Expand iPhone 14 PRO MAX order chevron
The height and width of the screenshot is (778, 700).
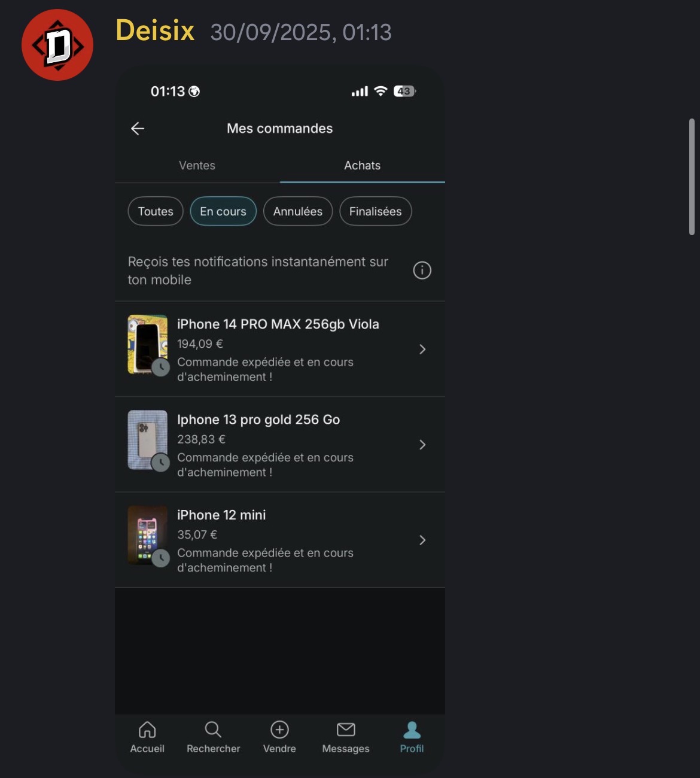pos(422,349)
